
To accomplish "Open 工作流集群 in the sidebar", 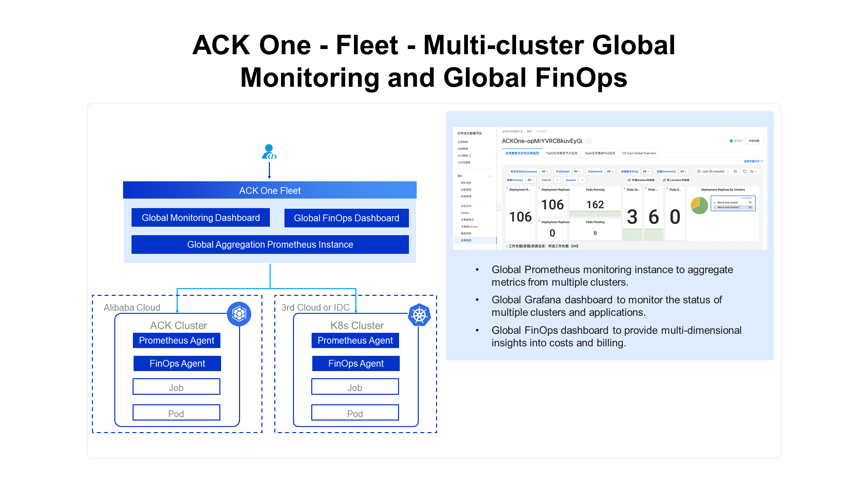I will coord(464,163).
